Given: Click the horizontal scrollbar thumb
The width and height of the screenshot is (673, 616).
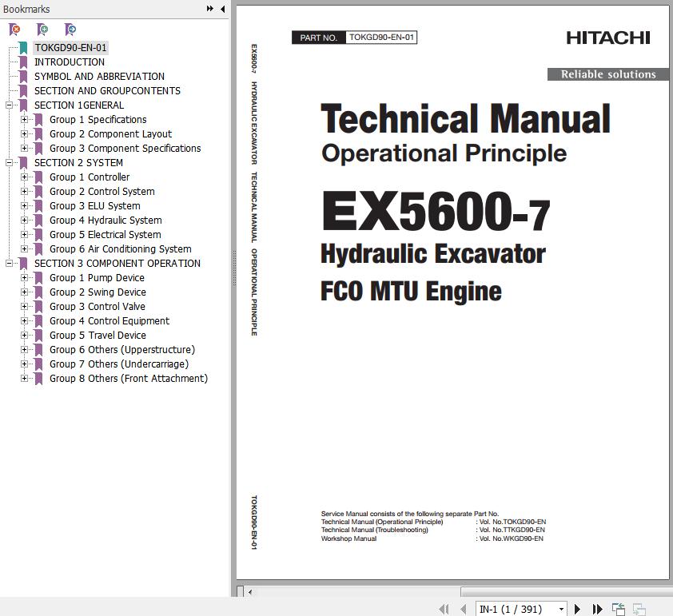Looking at the screenshot, I should [x=567, y=592].
